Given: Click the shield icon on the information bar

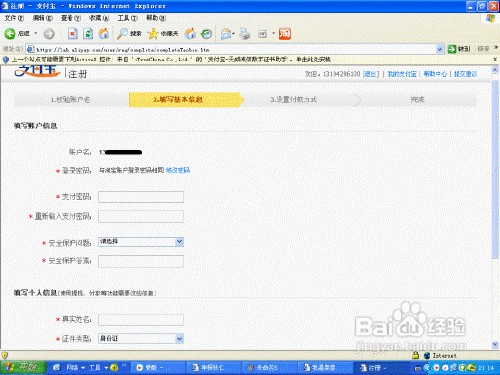Looking at the screenshot, I should point(5,60).
